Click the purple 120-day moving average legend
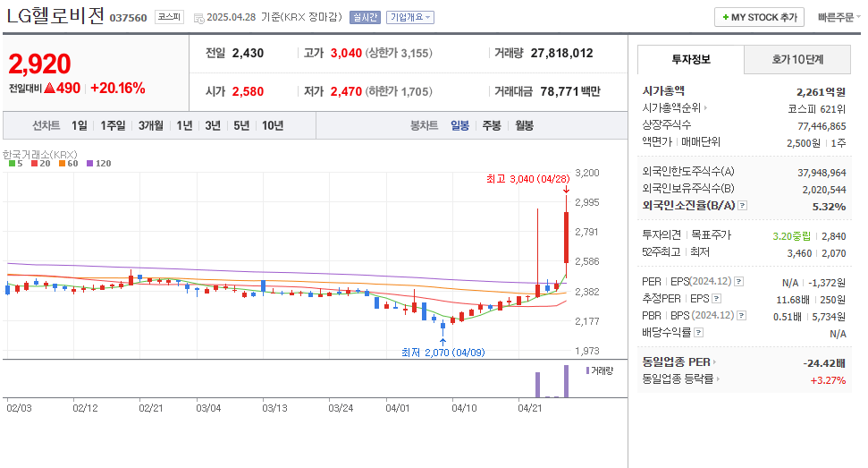The height and width of the screenshot is (468, 868). 99,164
